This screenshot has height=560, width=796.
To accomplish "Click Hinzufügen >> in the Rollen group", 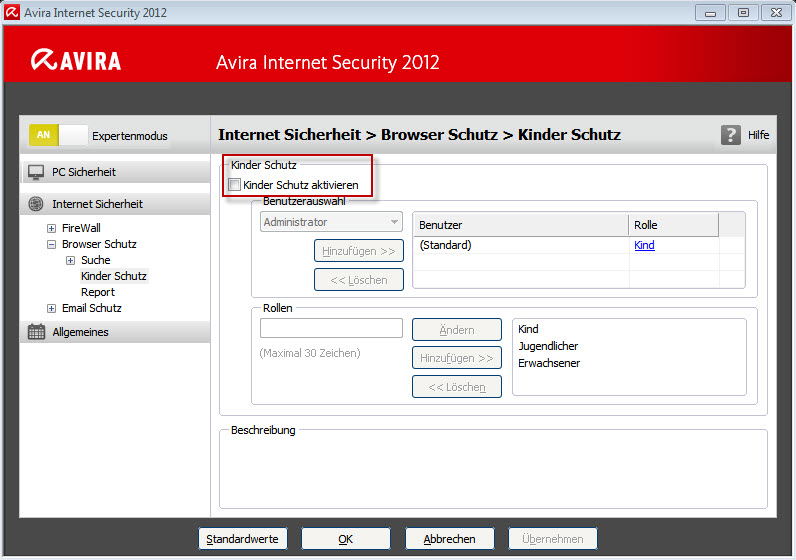I will pos(457,358).
